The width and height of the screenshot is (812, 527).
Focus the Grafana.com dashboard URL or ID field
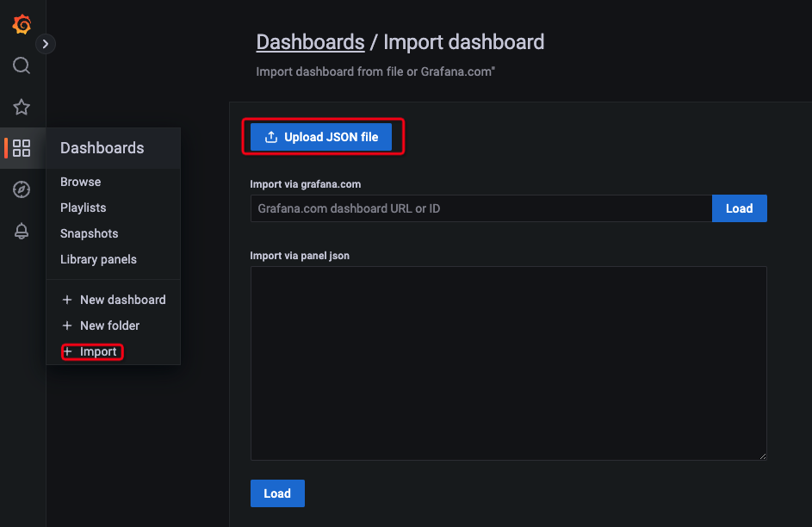[480, 208]
